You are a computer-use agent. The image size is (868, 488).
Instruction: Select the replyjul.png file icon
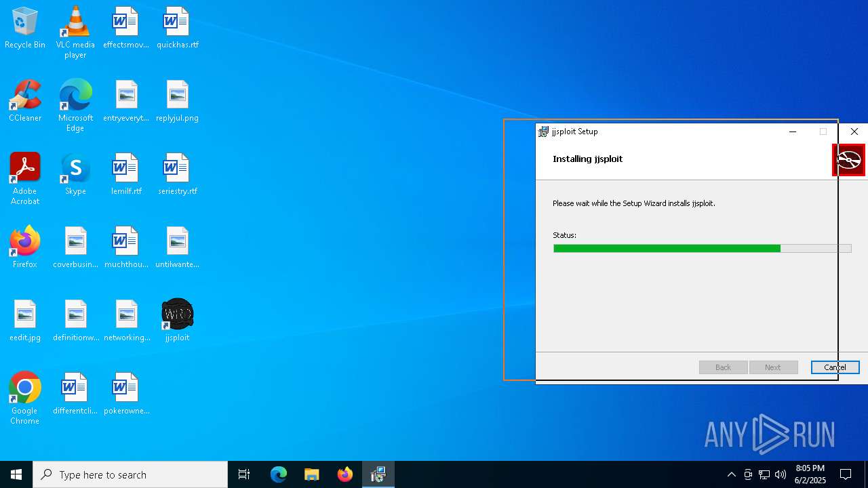177,101
